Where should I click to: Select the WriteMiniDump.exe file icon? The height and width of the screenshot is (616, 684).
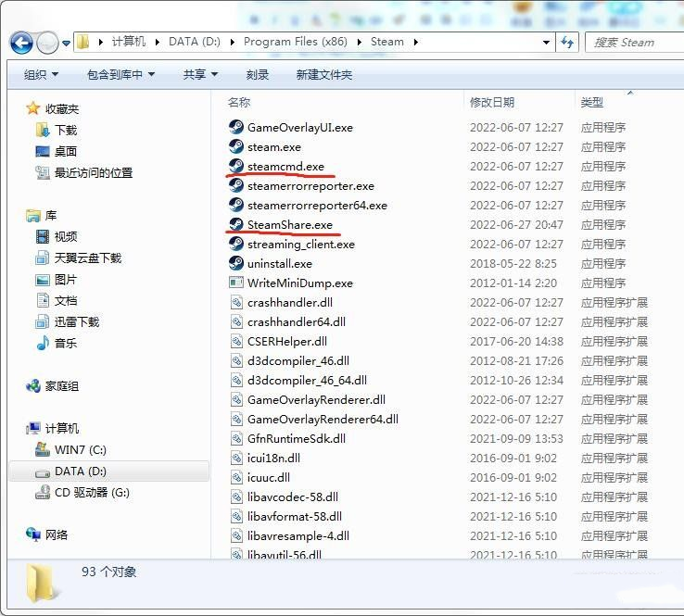click(236, 283)
